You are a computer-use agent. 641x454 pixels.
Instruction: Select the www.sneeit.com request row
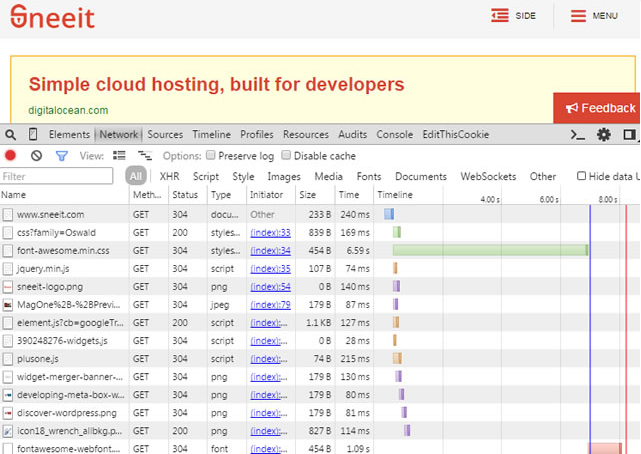point(320,215)
